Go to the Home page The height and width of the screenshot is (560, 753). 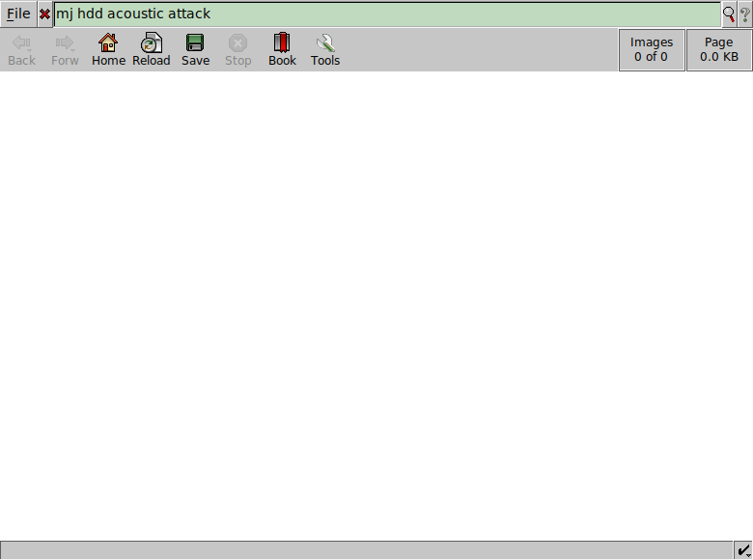tap(108, 49)
